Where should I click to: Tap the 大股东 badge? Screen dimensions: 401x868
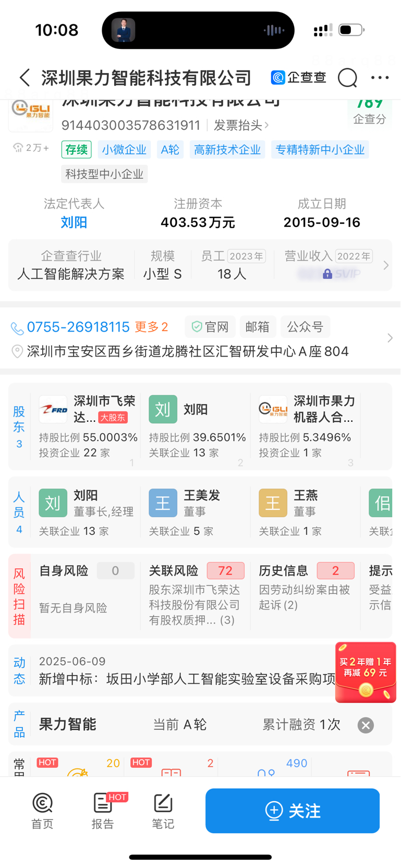113,418
